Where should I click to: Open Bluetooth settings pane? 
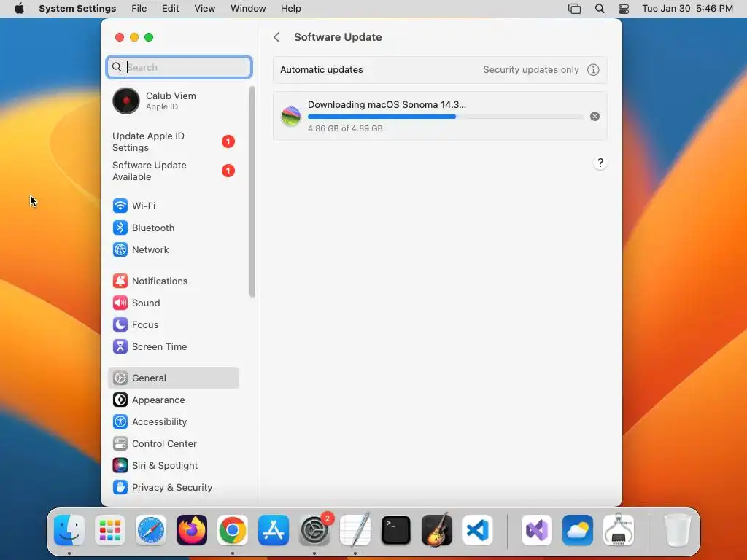click(174, 227)
